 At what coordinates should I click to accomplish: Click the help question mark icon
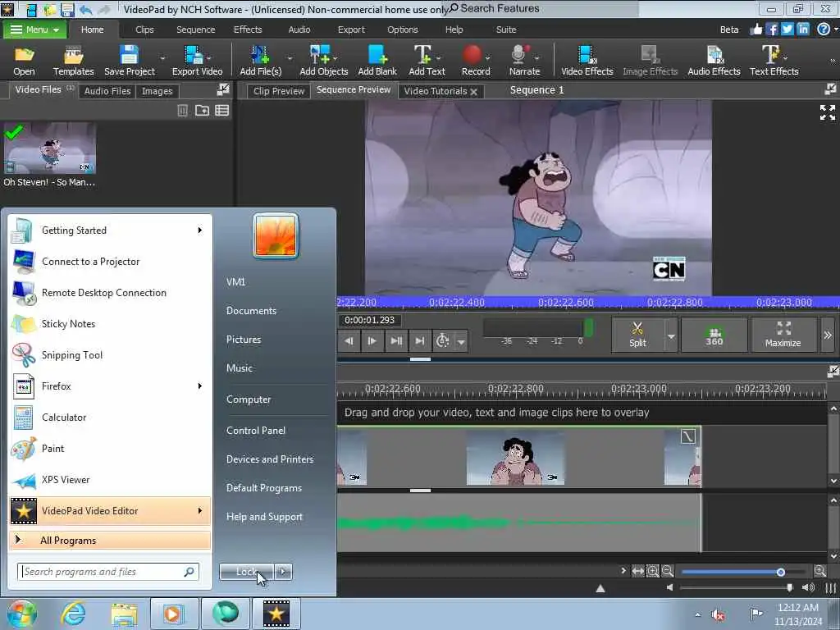[x=823, y=29]
